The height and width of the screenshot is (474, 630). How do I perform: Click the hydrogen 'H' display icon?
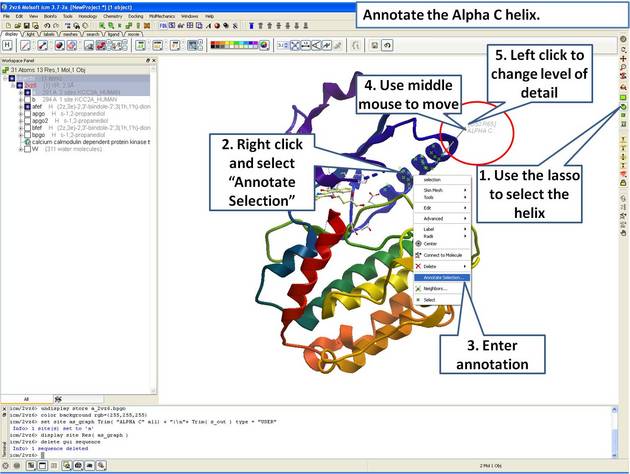(8, 45)
